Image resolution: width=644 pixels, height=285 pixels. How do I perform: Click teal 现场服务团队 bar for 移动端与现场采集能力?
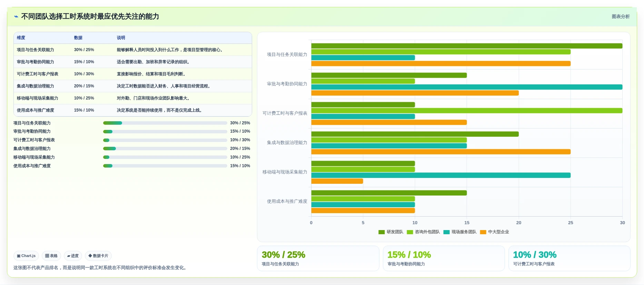441,175
